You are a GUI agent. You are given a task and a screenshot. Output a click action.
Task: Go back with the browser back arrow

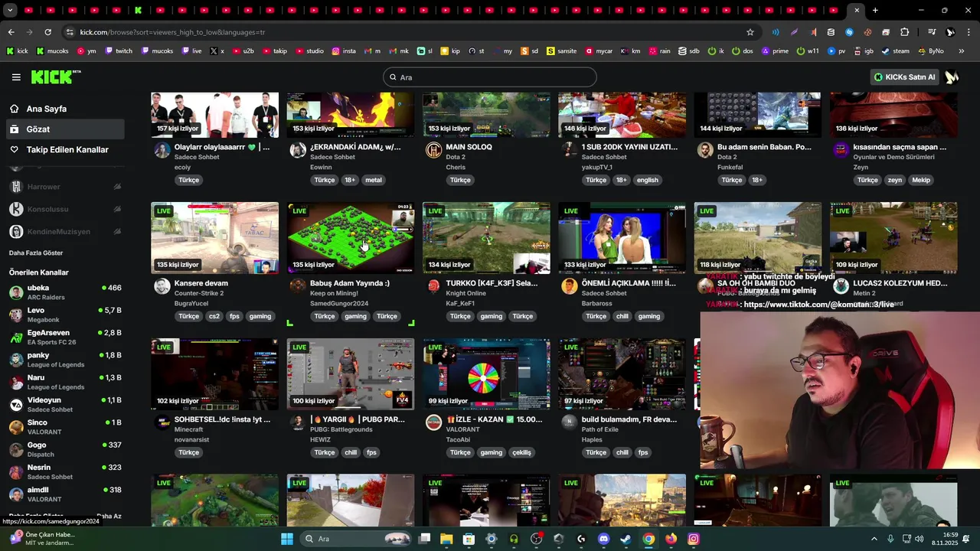11,32
